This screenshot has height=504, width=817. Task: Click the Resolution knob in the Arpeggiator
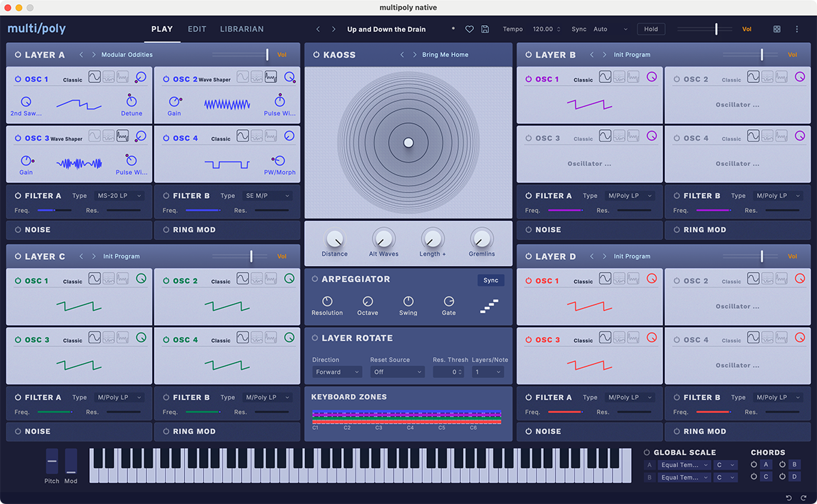coord(327,301)
